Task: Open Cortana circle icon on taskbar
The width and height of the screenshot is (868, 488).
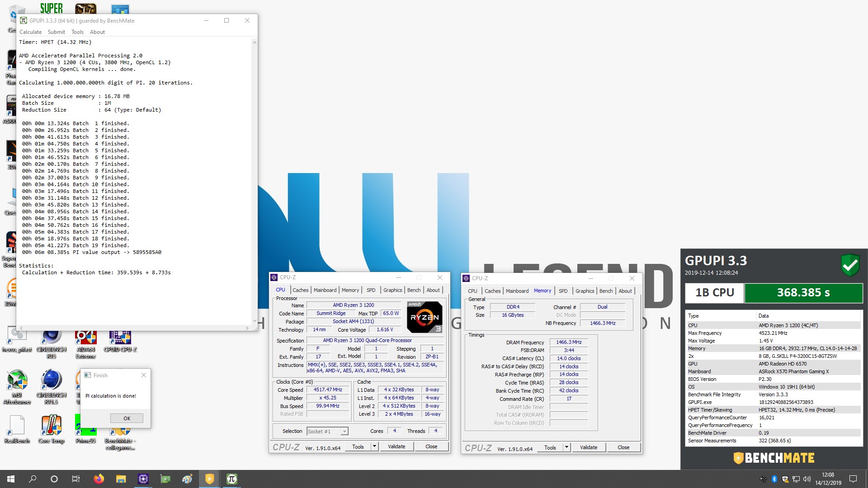Action: pyautogui.click(x=54, y=479)
